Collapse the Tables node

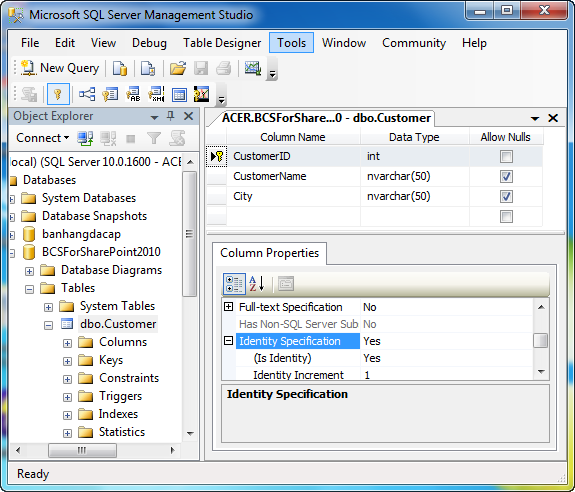(29, 289)
